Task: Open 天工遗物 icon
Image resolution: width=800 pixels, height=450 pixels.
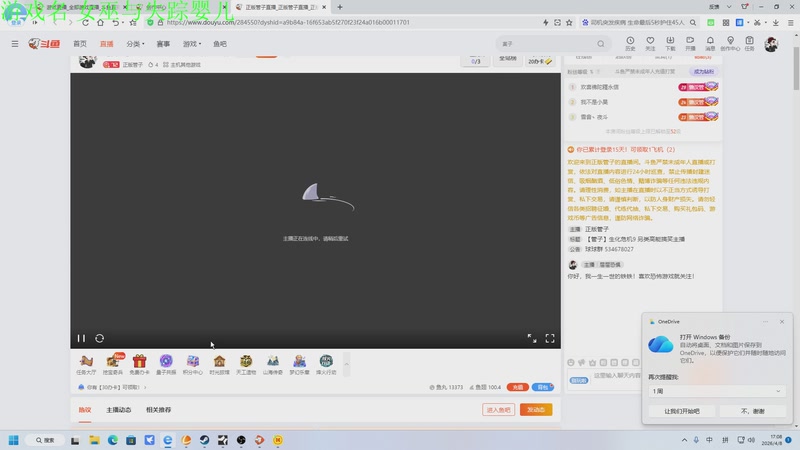Action: [x=246, y=364]
